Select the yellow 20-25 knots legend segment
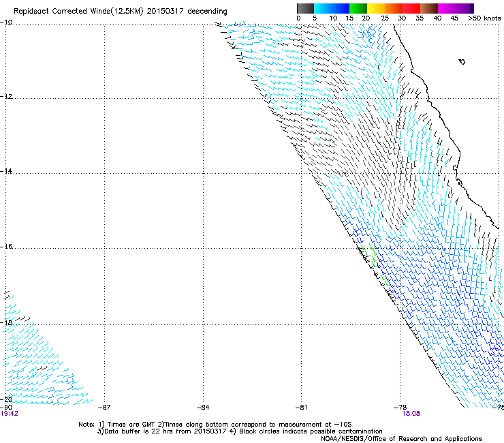504x443 pixels. click(x=376, y=8)
